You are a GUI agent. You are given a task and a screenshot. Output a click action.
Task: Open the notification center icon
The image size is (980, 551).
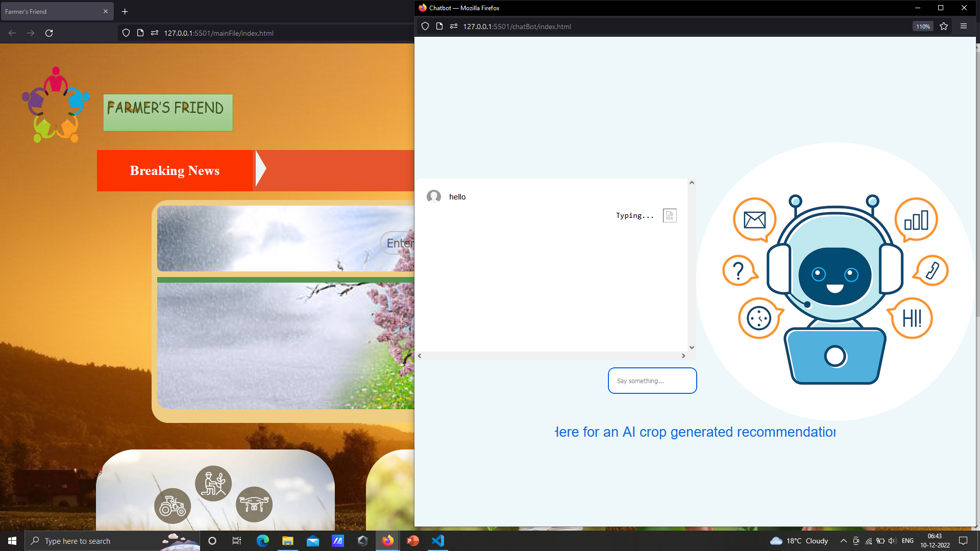click(x=963, y=541)
